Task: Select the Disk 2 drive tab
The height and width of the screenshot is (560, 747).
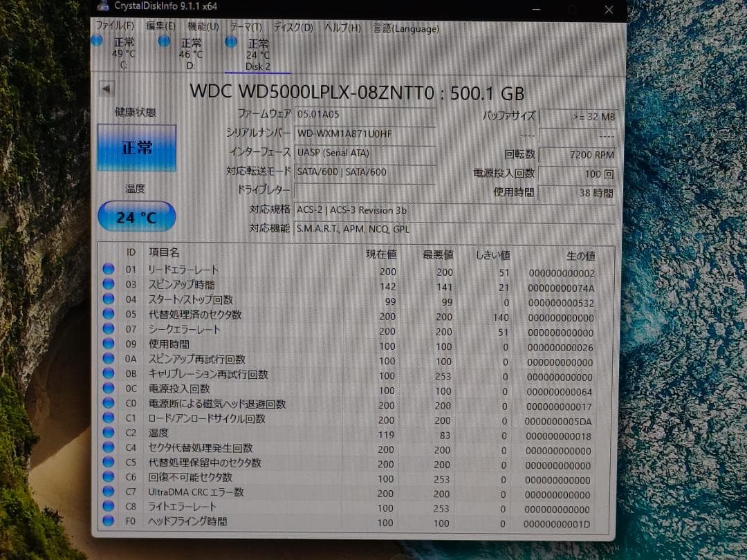Action: point(258,55)
